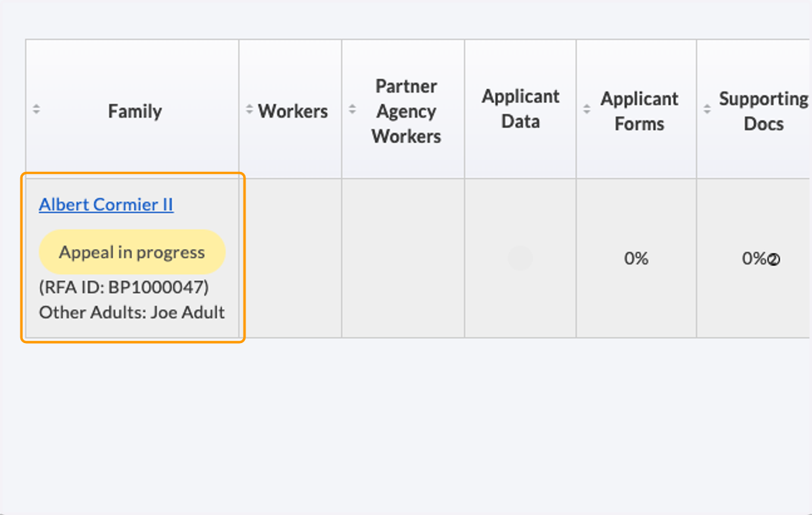The width and height of the screenshot is (812, 515).
Task: Sort by Supporting Docs arrow
Action: click(x=707, y=109)
